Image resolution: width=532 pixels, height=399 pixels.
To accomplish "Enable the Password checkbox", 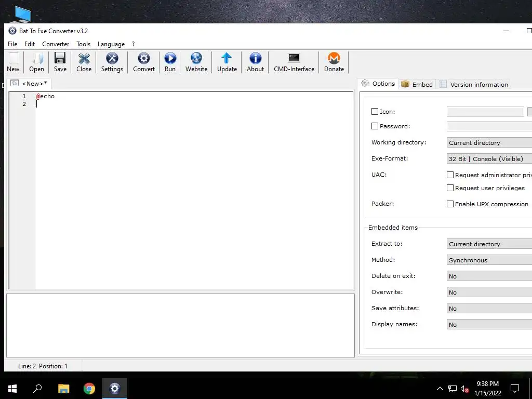I will 375,126.
